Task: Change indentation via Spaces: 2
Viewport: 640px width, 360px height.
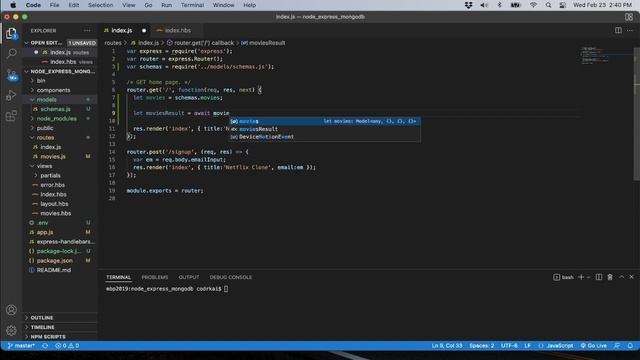Action: coord(482,346)
